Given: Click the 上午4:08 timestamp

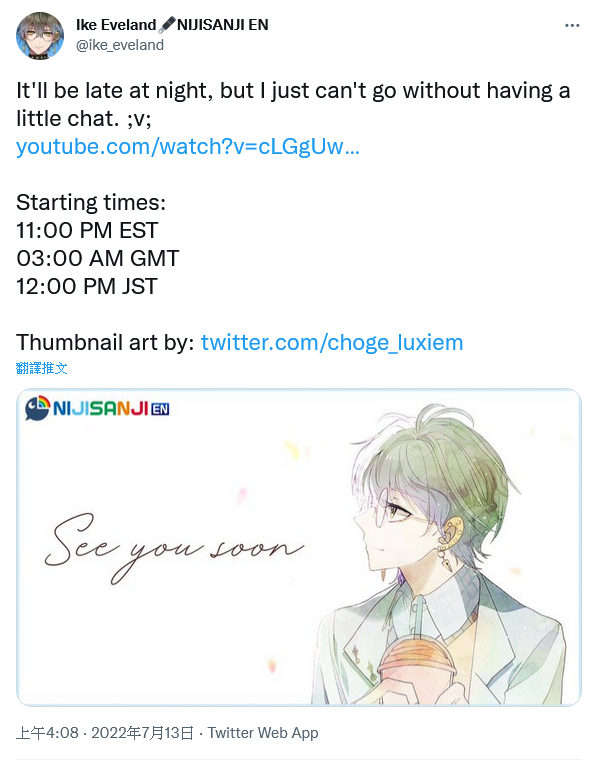Looking at the screenshot, I should (x=47, y=732).
